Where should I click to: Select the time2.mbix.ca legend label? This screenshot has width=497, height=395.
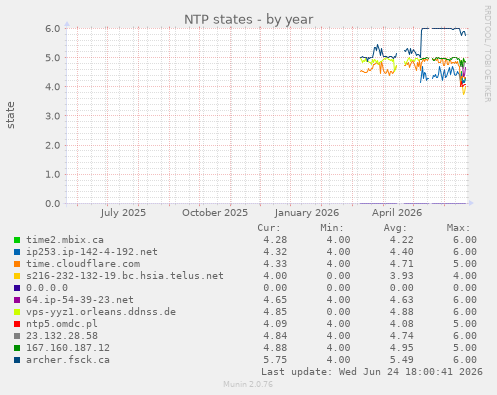65,240
